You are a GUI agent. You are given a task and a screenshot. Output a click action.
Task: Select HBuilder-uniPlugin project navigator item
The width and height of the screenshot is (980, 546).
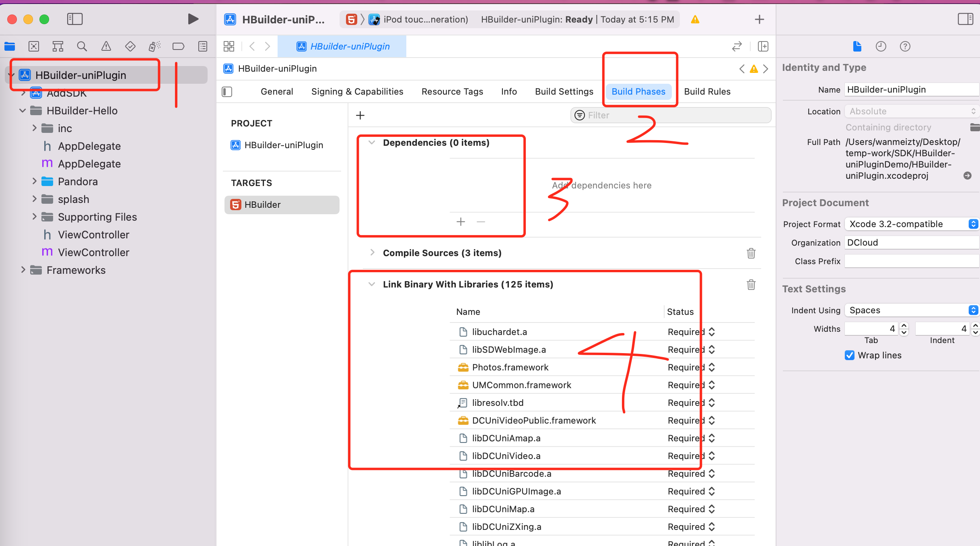[80, 74]
